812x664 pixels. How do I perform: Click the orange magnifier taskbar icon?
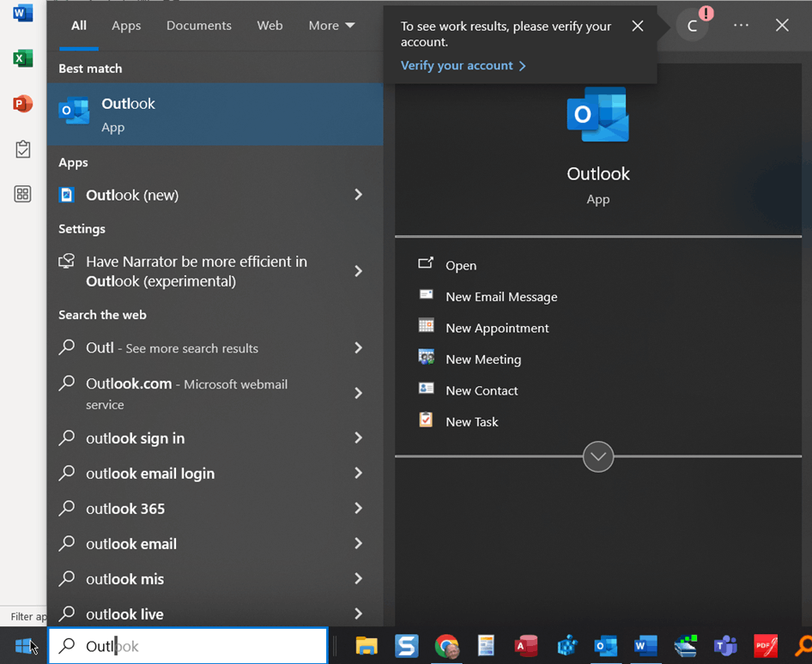tap(803, 646)
